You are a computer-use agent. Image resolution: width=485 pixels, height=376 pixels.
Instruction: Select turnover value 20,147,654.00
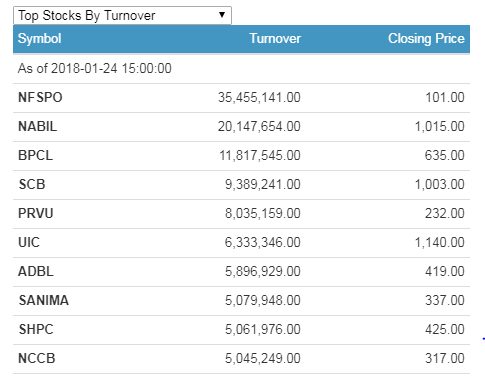(x=259, y=126)
